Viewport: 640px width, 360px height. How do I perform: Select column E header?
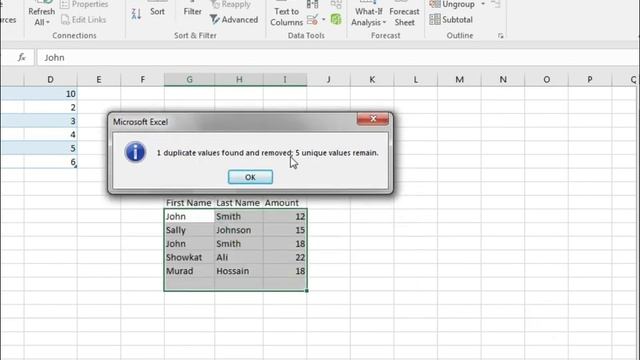click(x=99, y=80)
